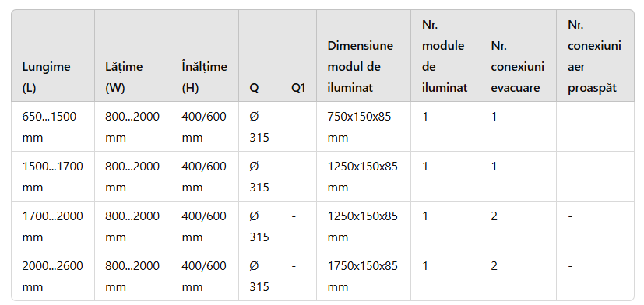Select the Dimensiune modul de iluminat header
Screen dimensions: 644x305
(x=364, y=56)
